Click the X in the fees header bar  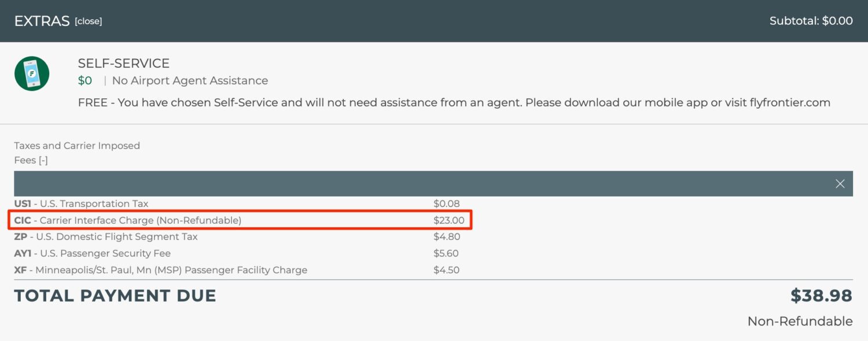click(x=840, y=184)
